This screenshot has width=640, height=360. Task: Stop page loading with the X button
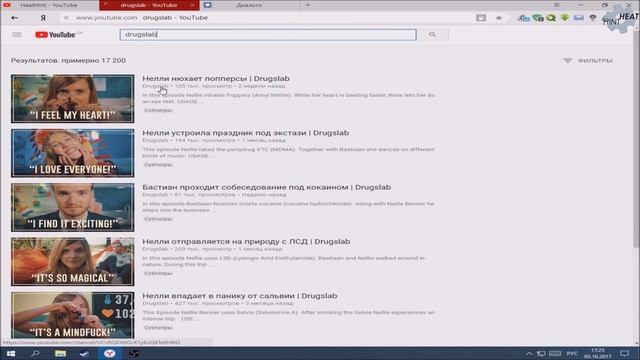pyautogui.click(x=66, y=18)
